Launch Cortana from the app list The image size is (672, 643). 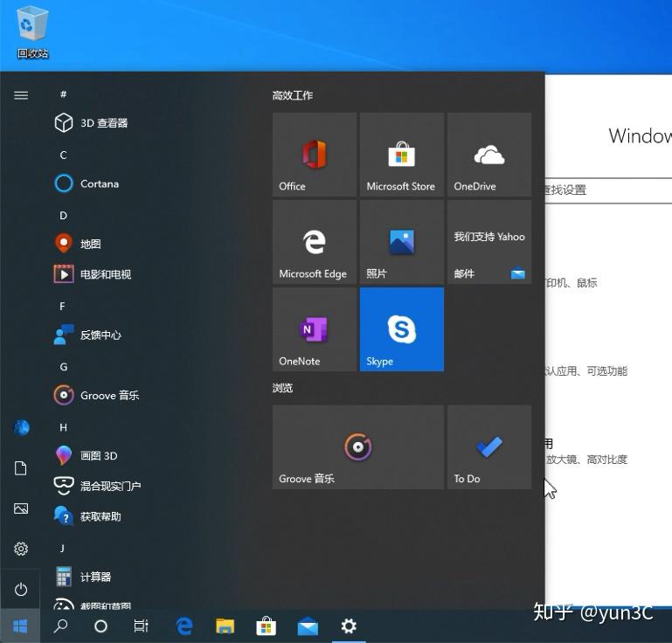[x=87, y=183]
